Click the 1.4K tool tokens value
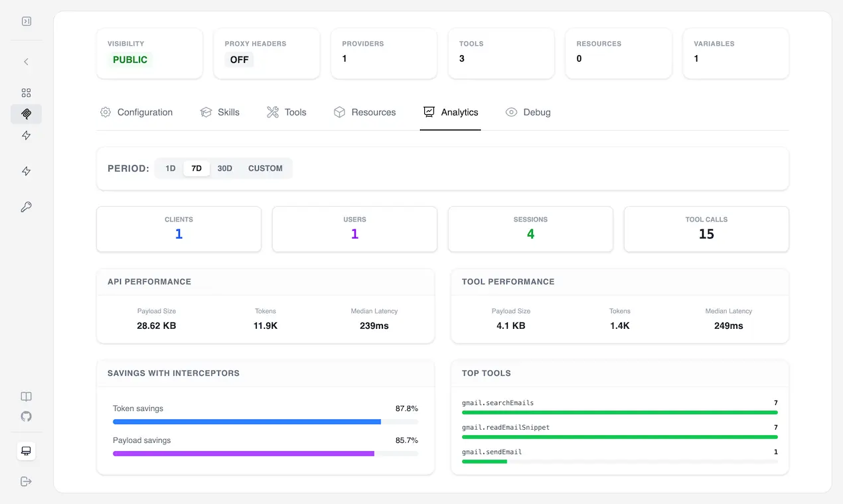This screenshot has height=504, width=843. [620, 326]
